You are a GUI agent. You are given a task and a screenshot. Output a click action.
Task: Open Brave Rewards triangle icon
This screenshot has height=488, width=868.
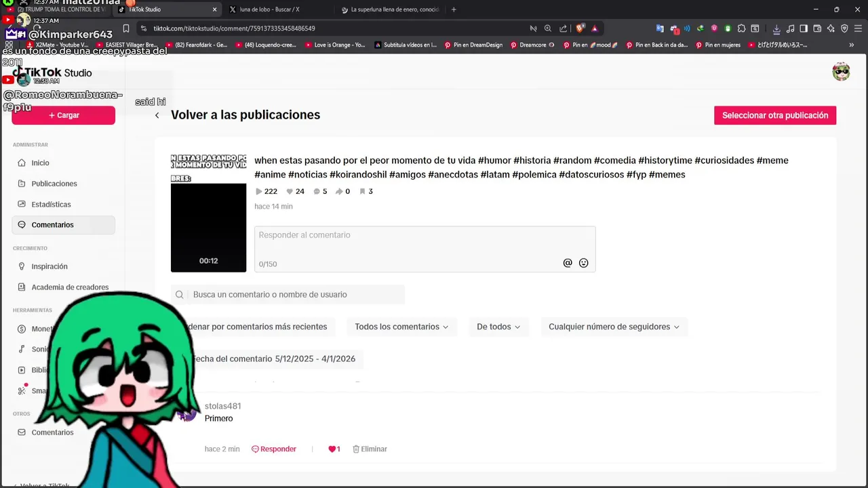pyautogui.click(x=595, y=28)
